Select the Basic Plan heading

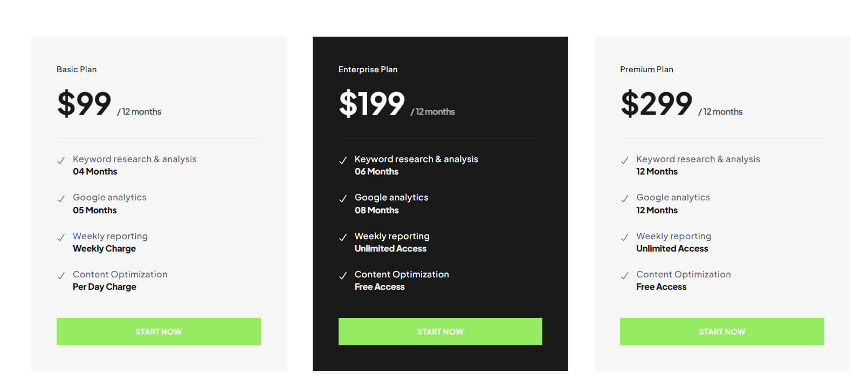(x=77, y=69)
